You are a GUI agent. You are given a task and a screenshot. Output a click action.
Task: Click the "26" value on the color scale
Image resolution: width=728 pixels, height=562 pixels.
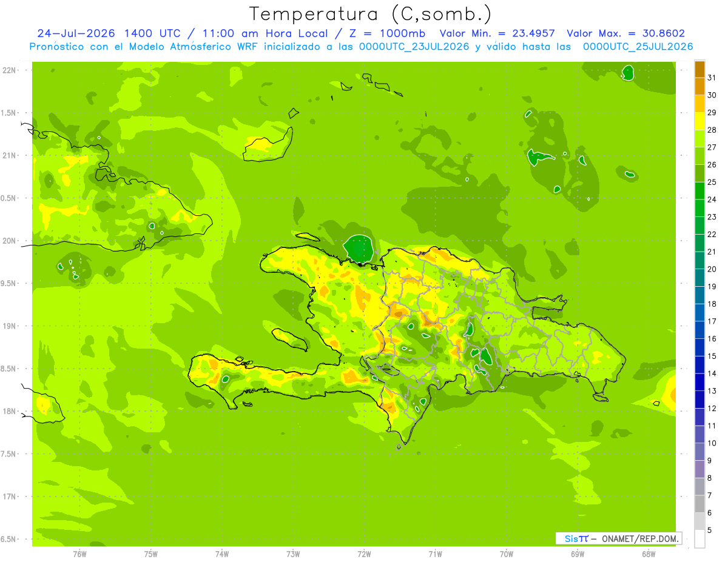(712, 164)
